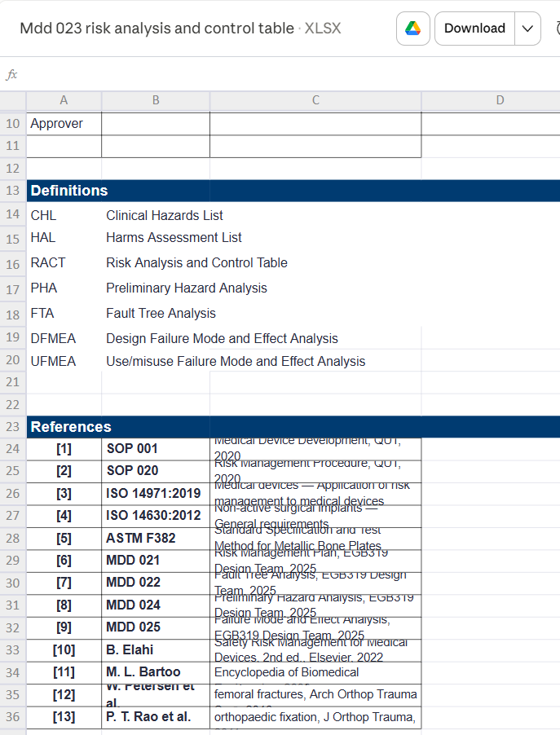
Task: Click the 'FTA' cell
Action: pos(64,314)
